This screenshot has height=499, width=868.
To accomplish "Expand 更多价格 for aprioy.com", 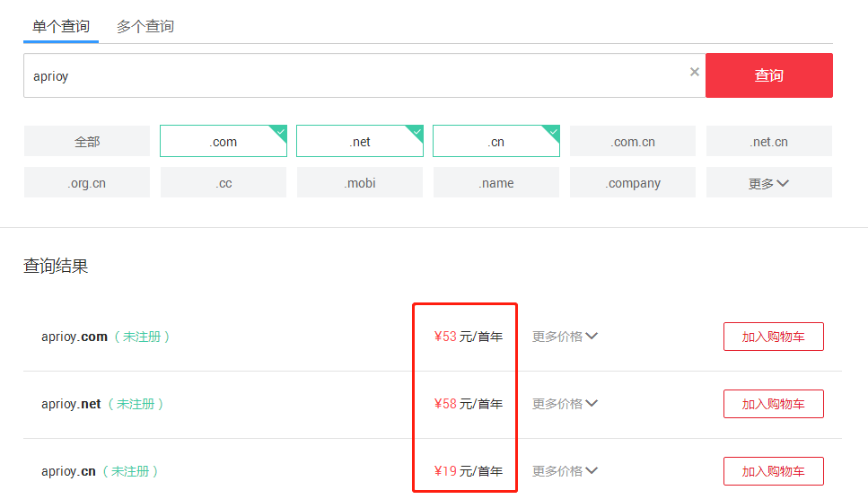I will [x=565, y=337].
